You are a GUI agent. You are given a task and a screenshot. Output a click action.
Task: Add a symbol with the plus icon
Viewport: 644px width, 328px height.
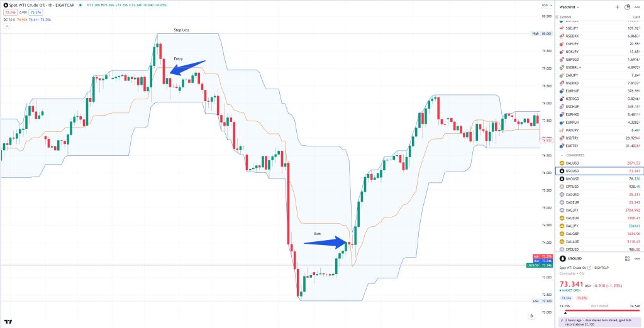tap(617, 7)
